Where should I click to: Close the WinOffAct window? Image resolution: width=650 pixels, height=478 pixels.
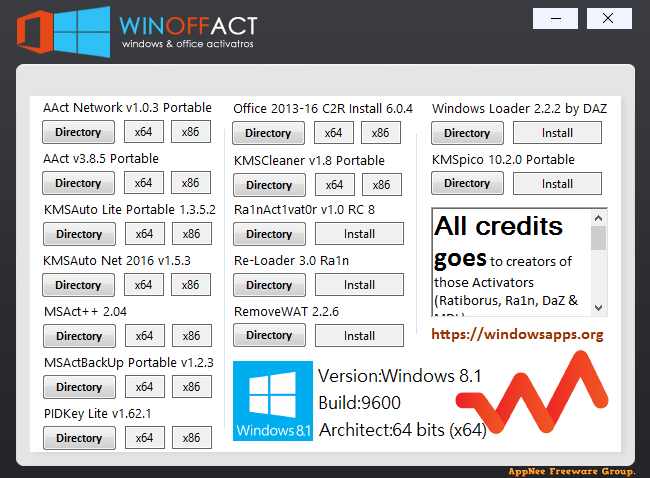[609, 19]
